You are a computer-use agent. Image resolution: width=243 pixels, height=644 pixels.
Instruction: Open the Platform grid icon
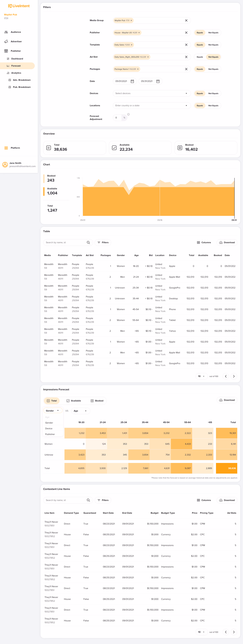point(6,148)
